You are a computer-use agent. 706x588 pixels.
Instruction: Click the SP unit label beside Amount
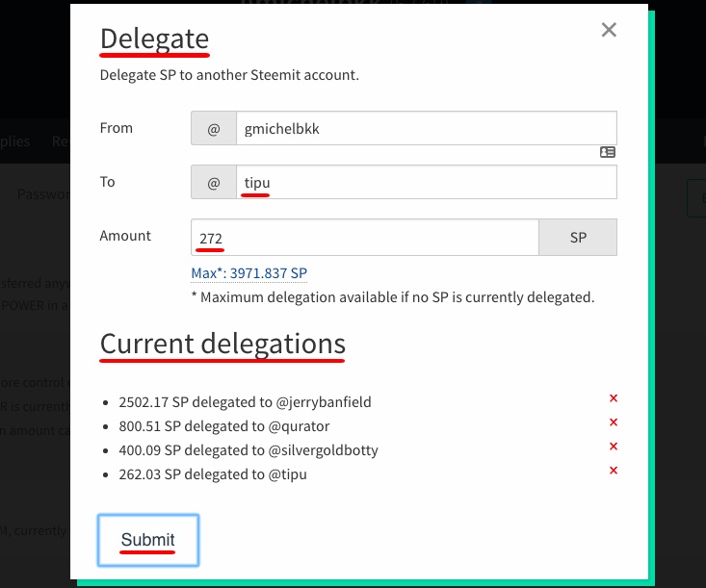578,238
